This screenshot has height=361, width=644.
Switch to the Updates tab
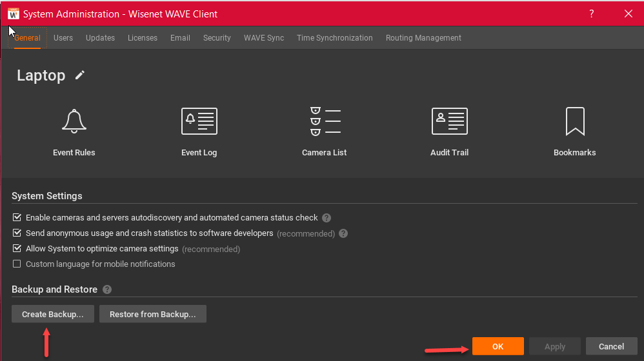[x=100, y=38]
